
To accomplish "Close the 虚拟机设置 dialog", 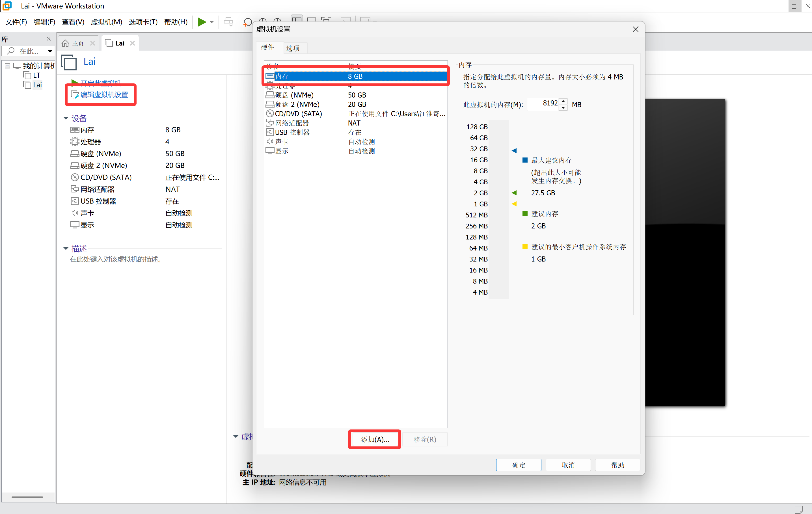I will 635,29.
